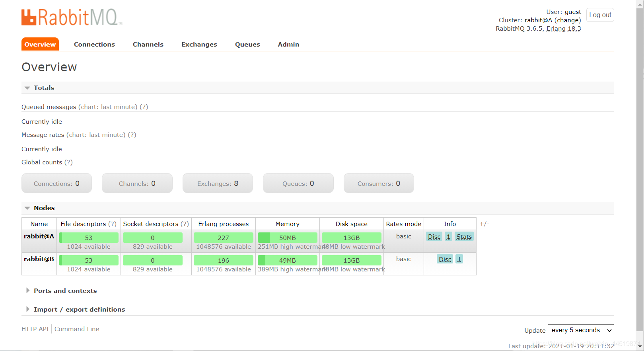Click the RabbitMQ logo
This screenshot has width=644, height=351.
point(72,17)
